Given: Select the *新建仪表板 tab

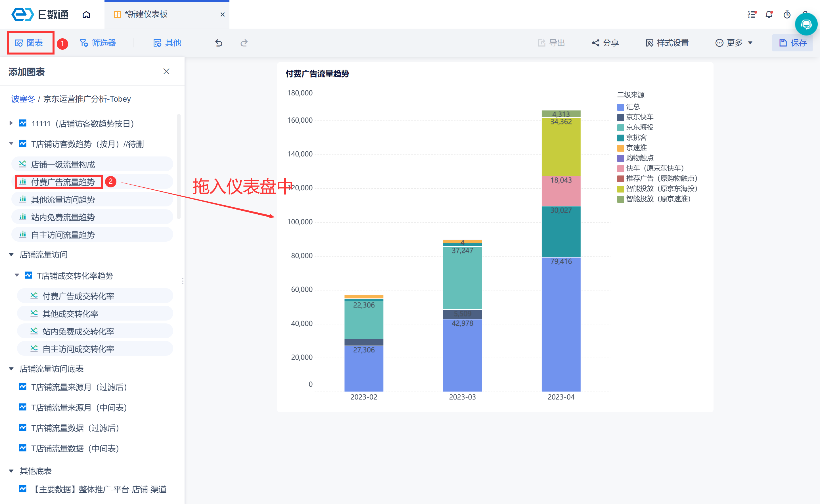Looking at the screenshot, I should point(146,14).
